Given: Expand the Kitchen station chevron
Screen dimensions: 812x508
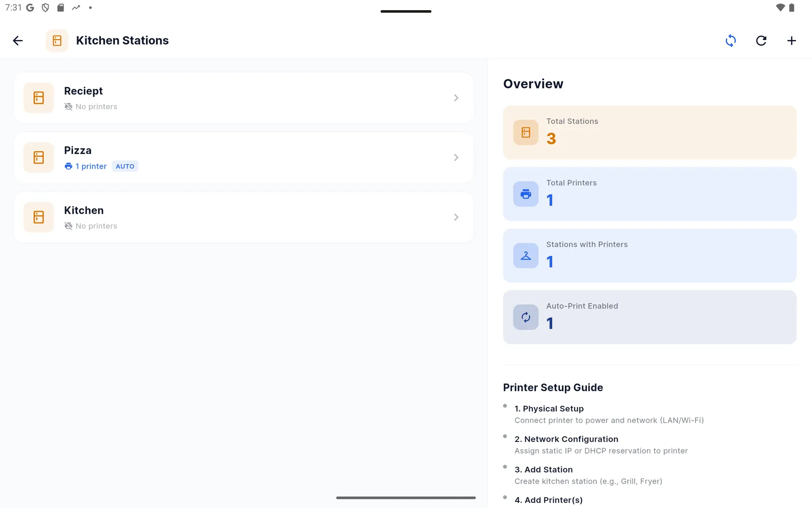Looking at the screenshot, I should click(456, 217).
